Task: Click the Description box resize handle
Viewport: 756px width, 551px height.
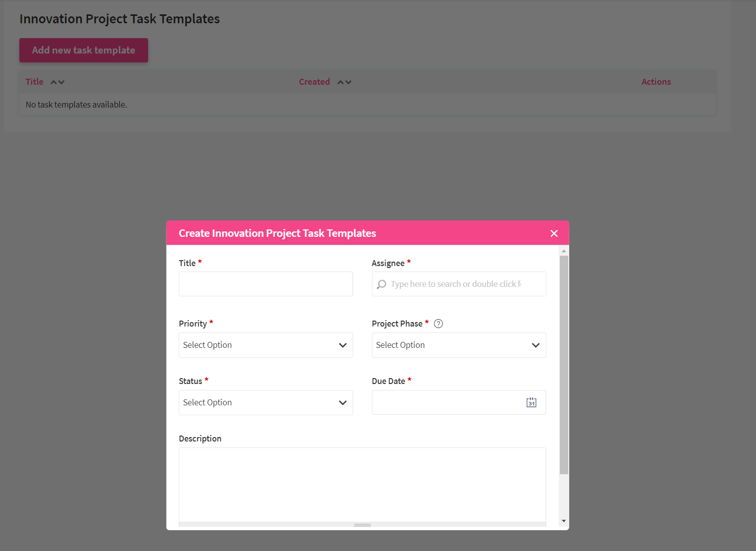Action: click(x=362, y=525)
